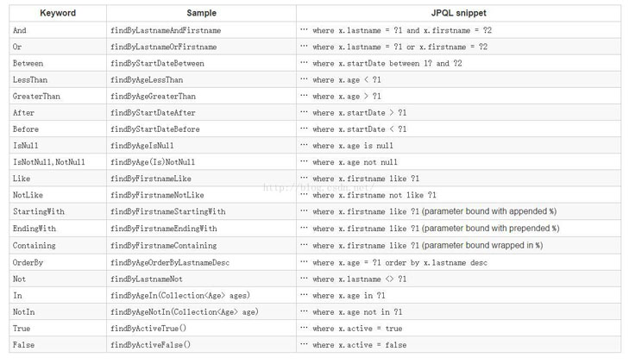Click the findByAgeLessThan sample text
The image size is (629, 364).
[x=146, y=80]
